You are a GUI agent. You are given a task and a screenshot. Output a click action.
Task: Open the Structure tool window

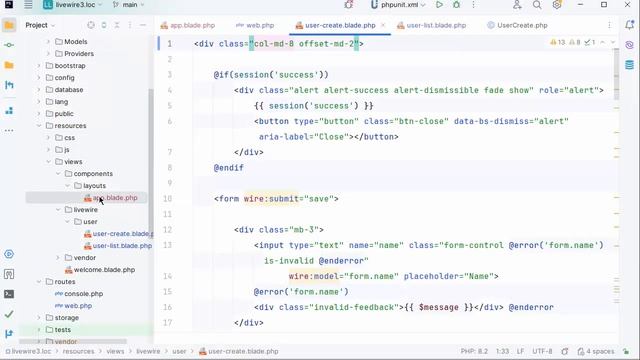click(x=9, y=111)
